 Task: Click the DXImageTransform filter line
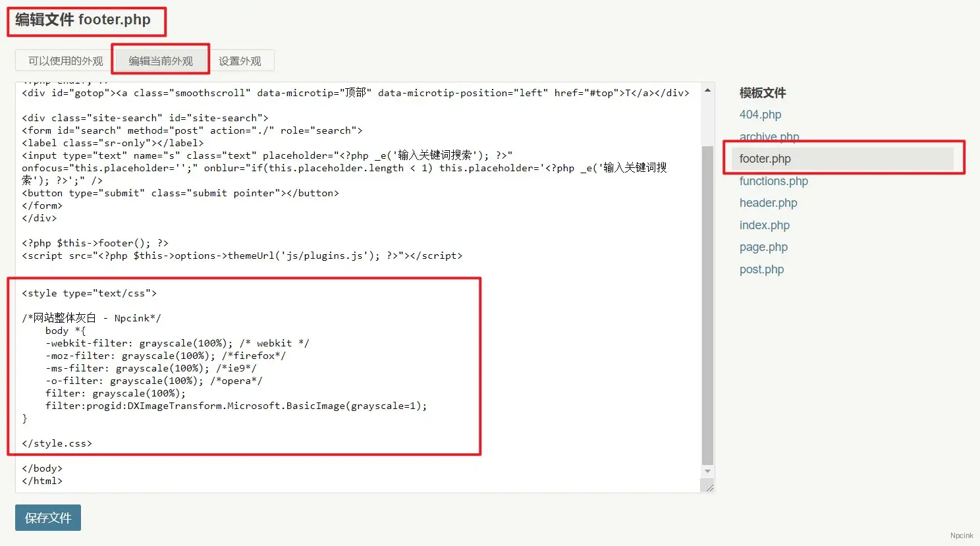(x=236, y=406)
